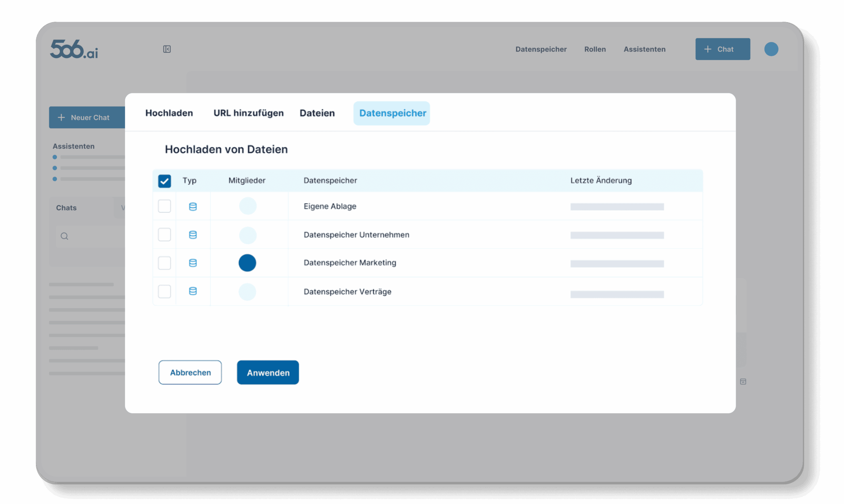Click the sidebar collapse icon
The width and height of the screenshot is (844, 504).
tap(167, 49)
